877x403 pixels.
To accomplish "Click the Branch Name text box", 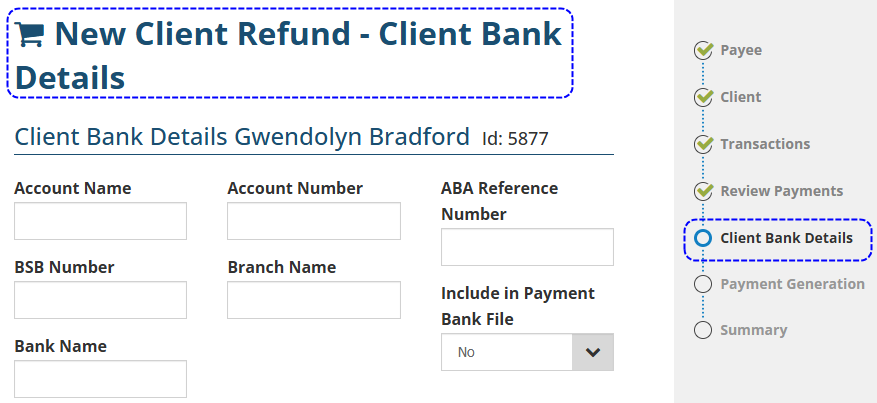I will tap(314, 300).
